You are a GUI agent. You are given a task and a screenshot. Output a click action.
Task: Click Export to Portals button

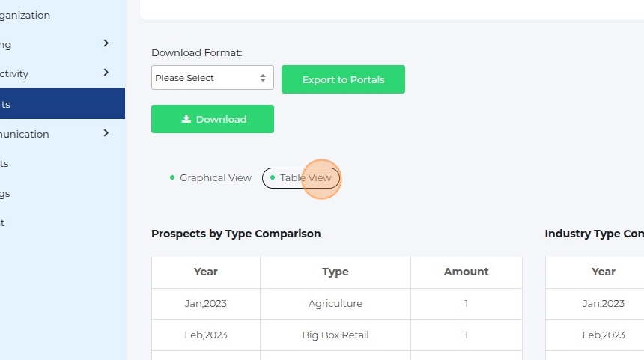click(x=343, y=79)
